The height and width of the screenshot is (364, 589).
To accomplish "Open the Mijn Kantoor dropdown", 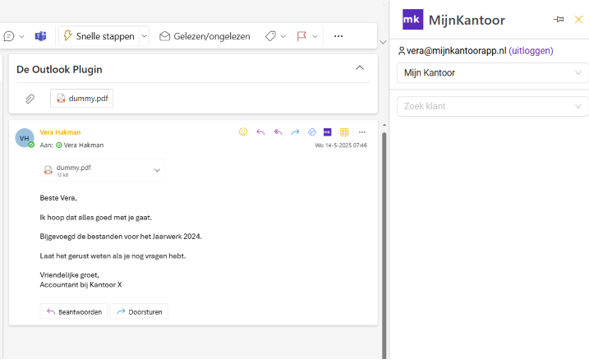I will pos(492,73).
